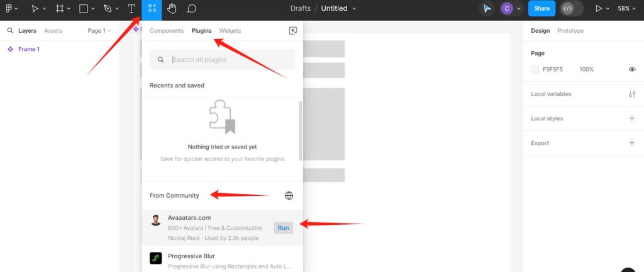Screen dimensions: 644x272
Task: Toggle Dev Mode switch
Action: [x=571, y=9]
